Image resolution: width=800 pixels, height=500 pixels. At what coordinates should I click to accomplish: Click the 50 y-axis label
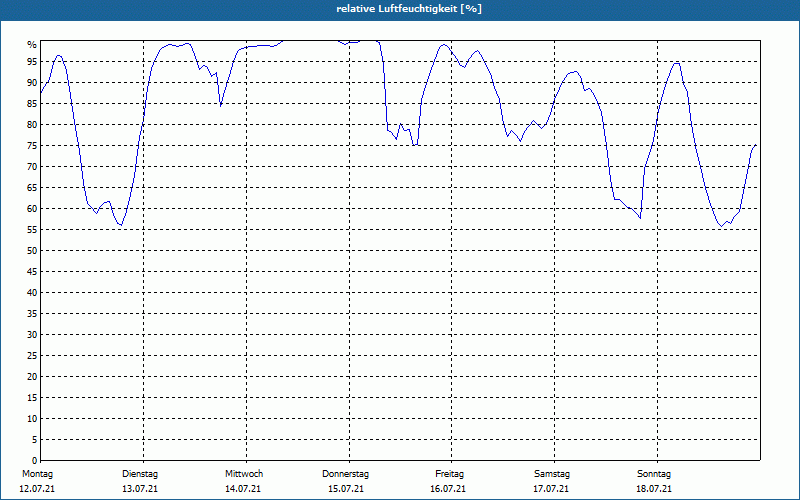click(x=32, y=251)
